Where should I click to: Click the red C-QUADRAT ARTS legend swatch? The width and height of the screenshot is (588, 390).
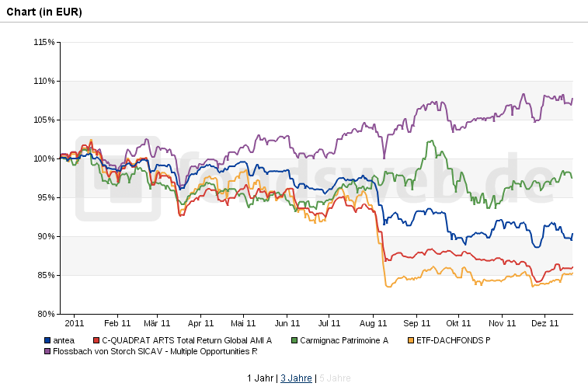coord(96,340)
